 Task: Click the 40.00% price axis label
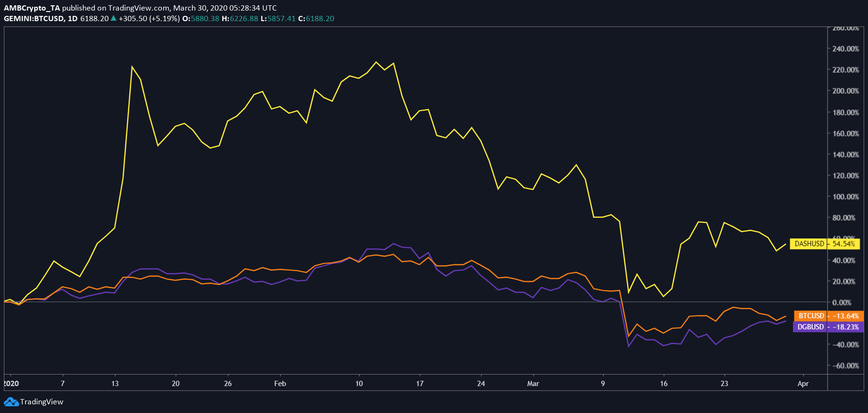(x=844, y=261)
